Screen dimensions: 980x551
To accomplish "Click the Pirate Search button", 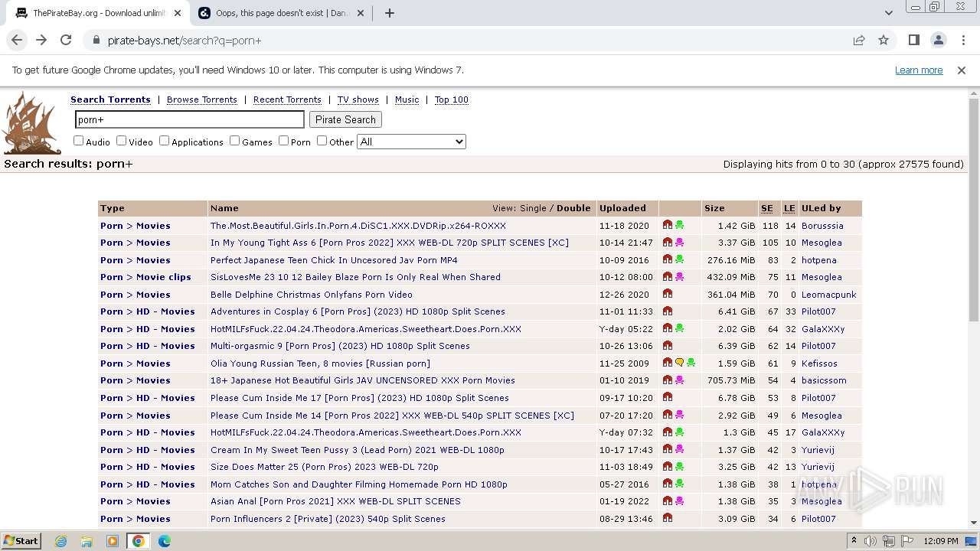I will [345, 119].
